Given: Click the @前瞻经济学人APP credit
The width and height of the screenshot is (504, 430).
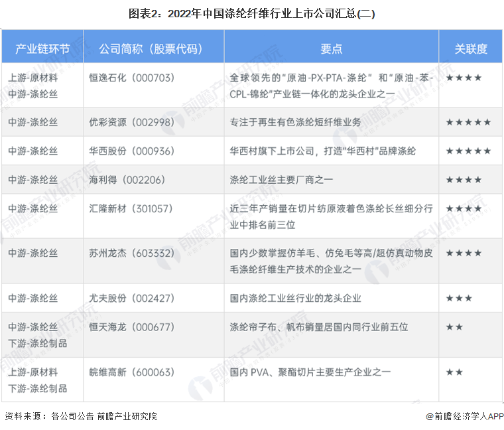Looking at the screenshot, I should (464, 416).
